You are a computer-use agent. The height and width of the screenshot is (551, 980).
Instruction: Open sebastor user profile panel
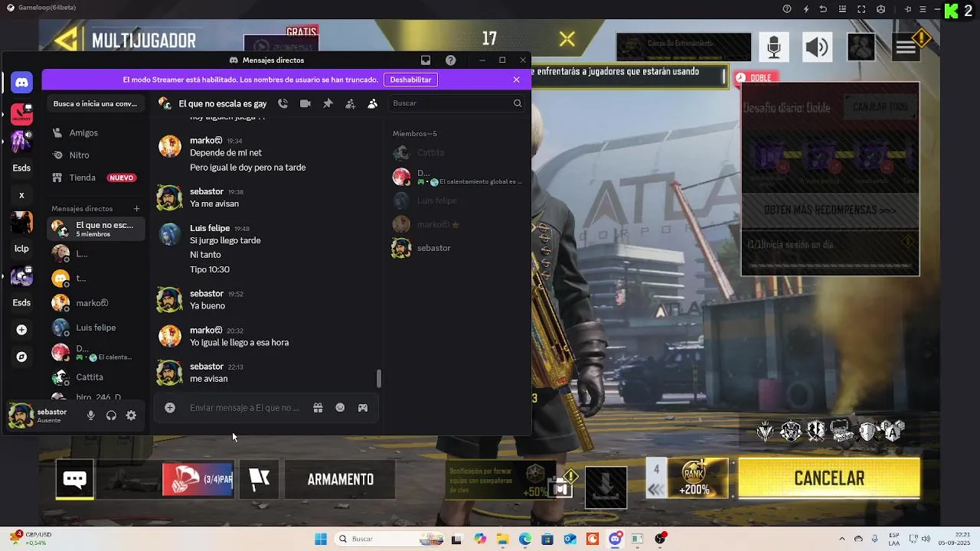pos(42,416)
